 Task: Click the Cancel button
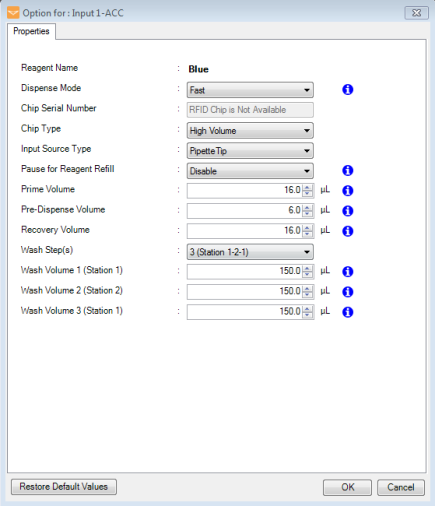[401, 488]
